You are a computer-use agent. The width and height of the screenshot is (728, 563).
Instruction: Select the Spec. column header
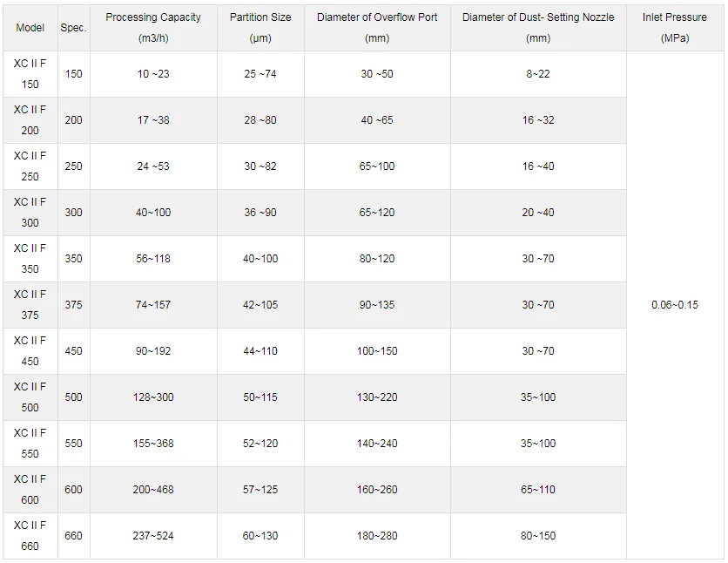[73, 28]
